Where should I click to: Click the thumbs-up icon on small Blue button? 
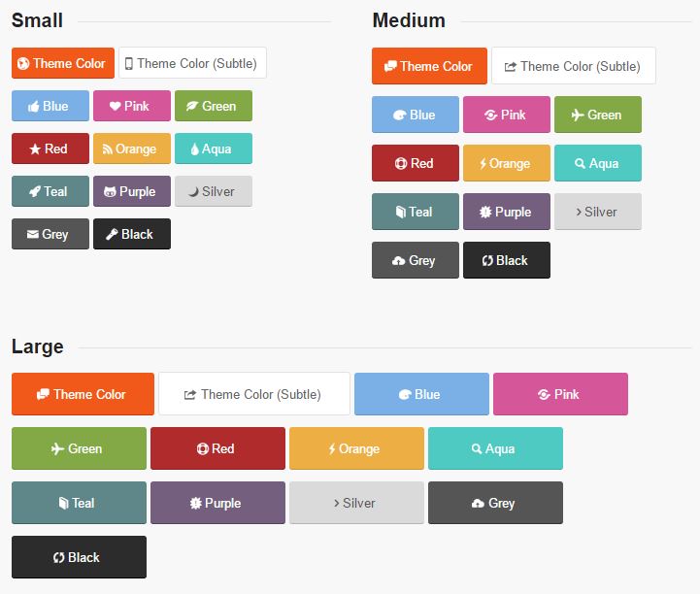[34, 107]
